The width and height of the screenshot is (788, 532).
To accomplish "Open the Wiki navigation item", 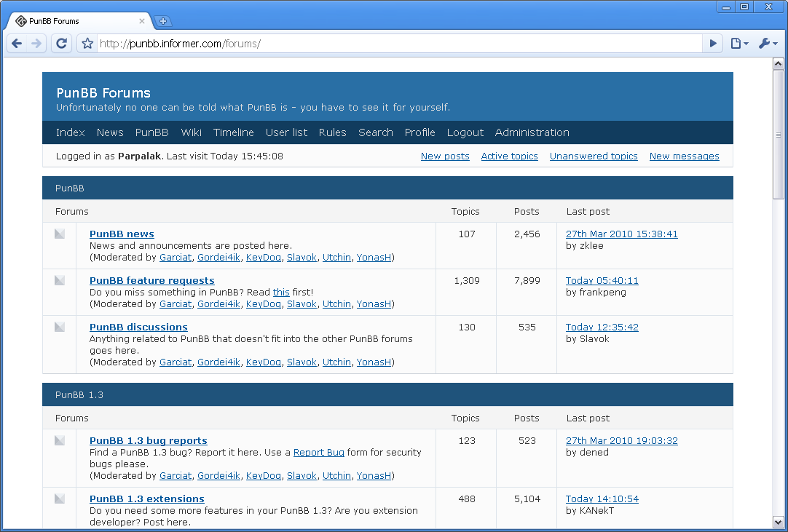I will point(191,132).
